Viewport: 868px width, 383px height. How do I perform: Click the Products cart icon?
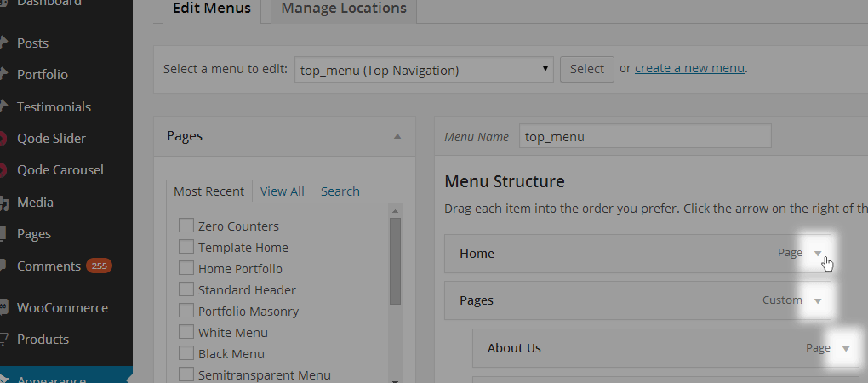click(x=4, y=340)
